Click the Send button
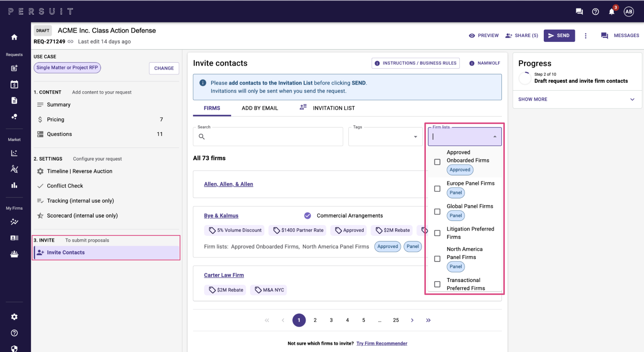This screenshot has width=644, height=352. [559, 36]
